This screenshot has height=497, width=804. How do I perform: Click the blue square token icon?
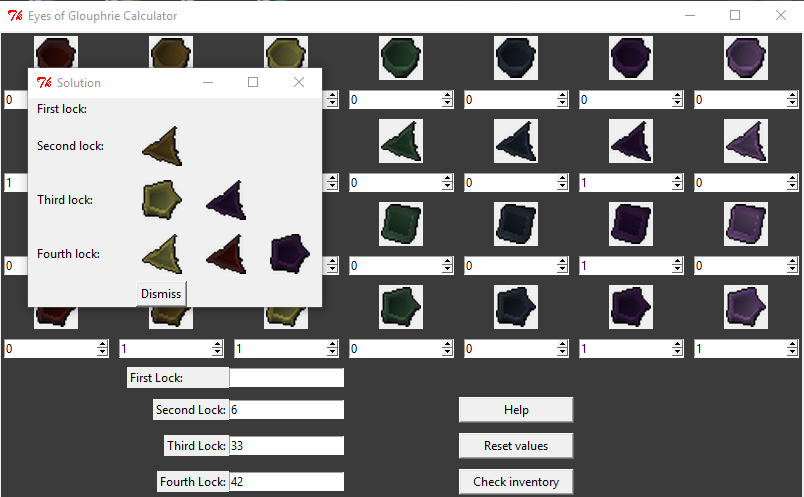point(516,224)
